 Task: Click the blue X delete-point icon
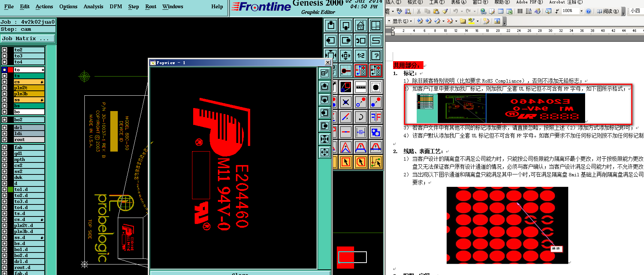pyautogui.click(x=346, y=102)
